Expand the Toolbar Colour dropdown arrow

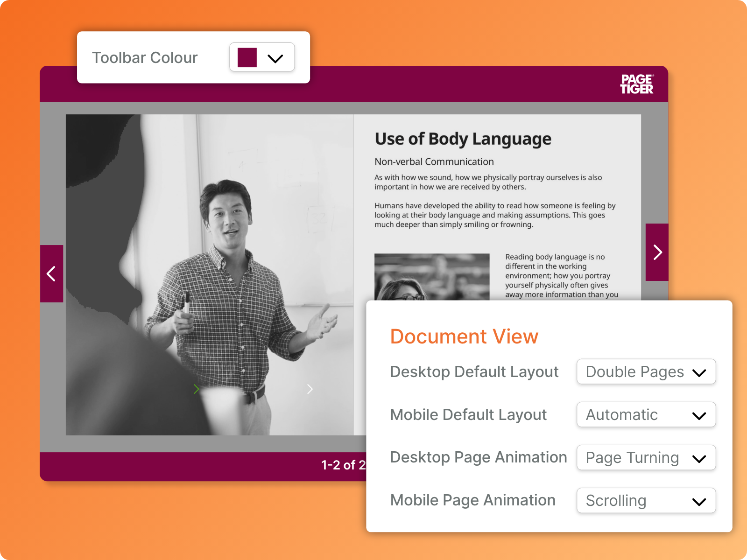pos(275,58)
